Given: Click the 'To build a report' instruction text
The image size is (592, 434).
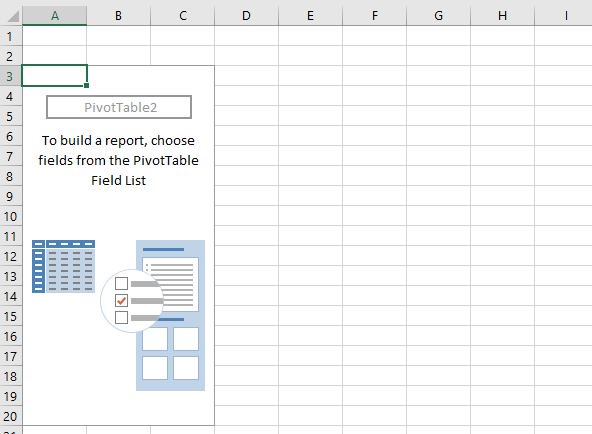Looking at the screenshot, I should (119, 160).
